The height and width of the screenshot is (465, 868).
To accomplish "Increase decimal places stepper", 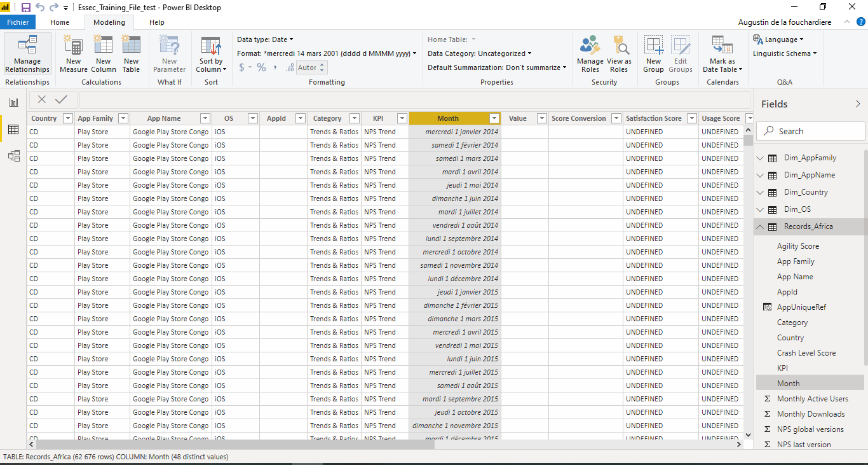I will coord(323,64).
